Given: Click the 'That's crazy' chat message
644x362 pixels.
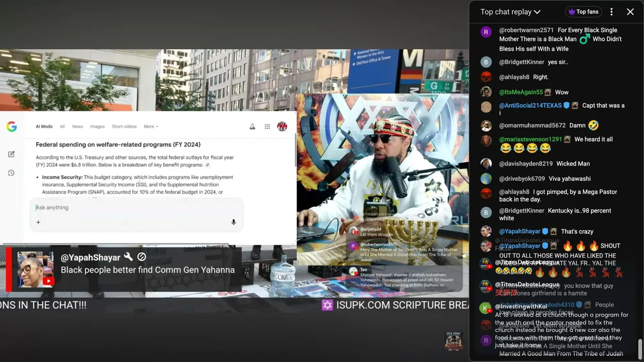Looking at the screenshot, I should pos(577,232).
